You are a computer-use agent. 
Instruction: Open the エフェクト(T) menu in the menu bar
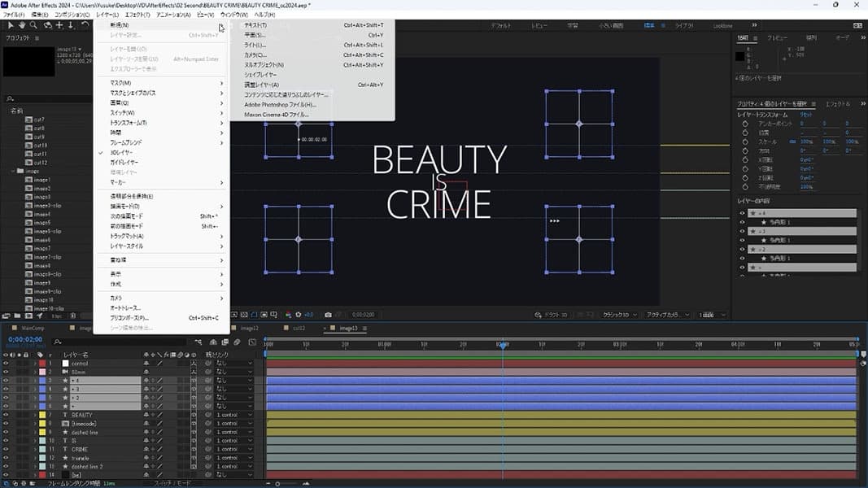[x=136, y=15]
